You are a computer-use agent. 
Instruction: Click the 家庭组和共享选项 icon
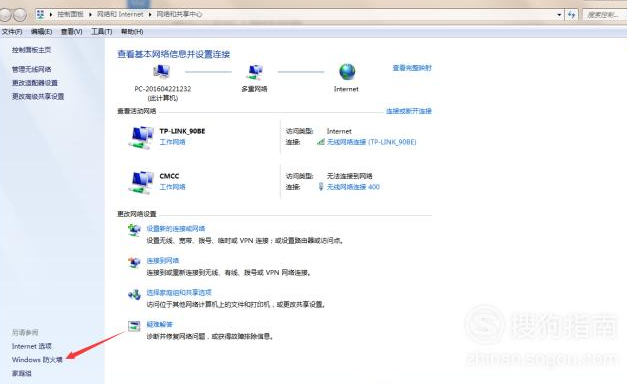pyautogui.click(x=134, y=294)
